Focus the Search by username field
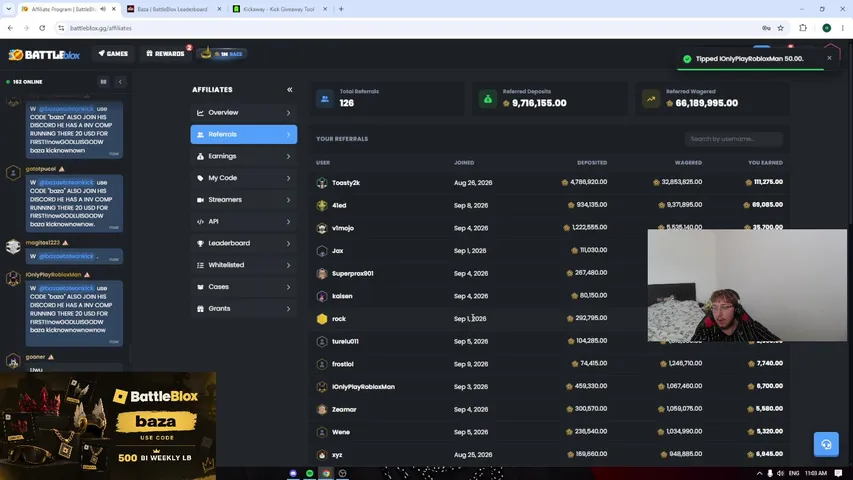The height and width of the screenshot is (480, 853). click(733, 139)
